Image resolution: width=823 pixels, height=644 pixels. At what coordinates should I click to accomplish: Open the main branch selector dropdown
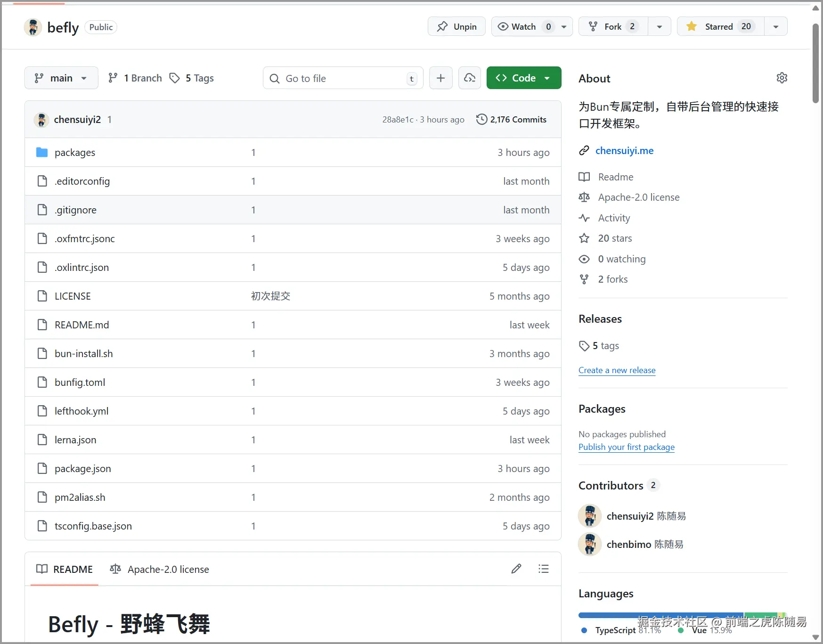(x=61, y=78)
